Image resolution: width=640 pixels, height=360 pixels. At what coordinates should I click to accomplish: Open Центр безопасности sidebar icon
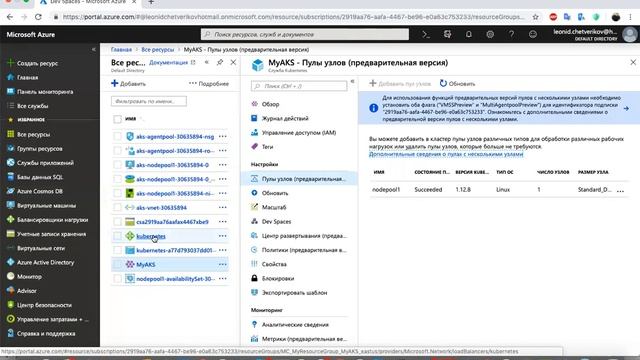(x=11, y=305)
